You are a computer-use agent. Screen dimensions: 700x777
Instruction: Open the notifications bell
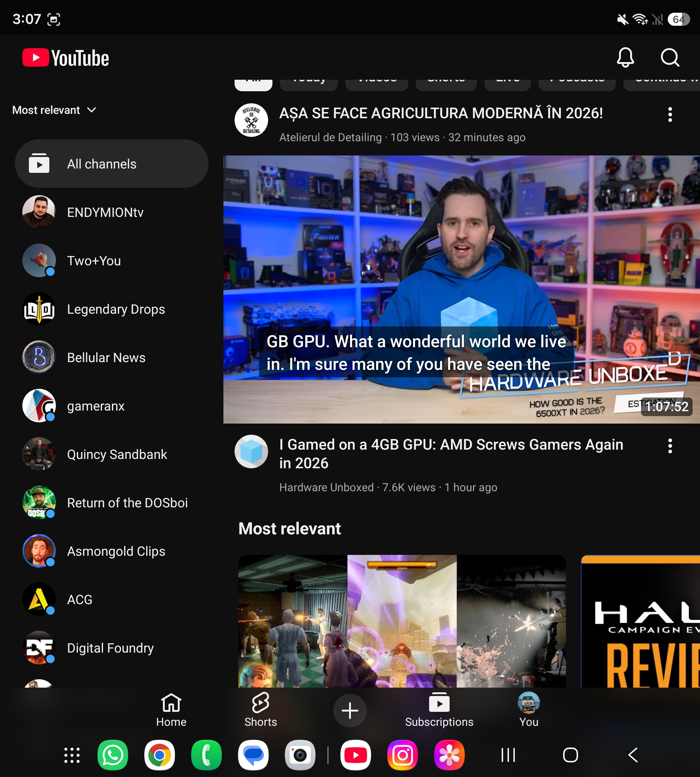click(x=626, y=58)
